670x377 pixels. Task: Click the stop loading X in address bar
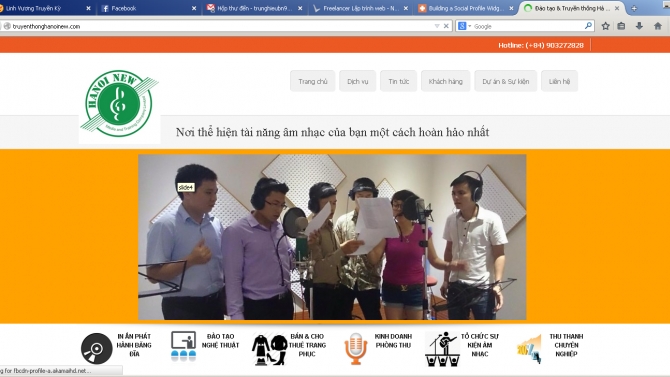tap(446, 26)
